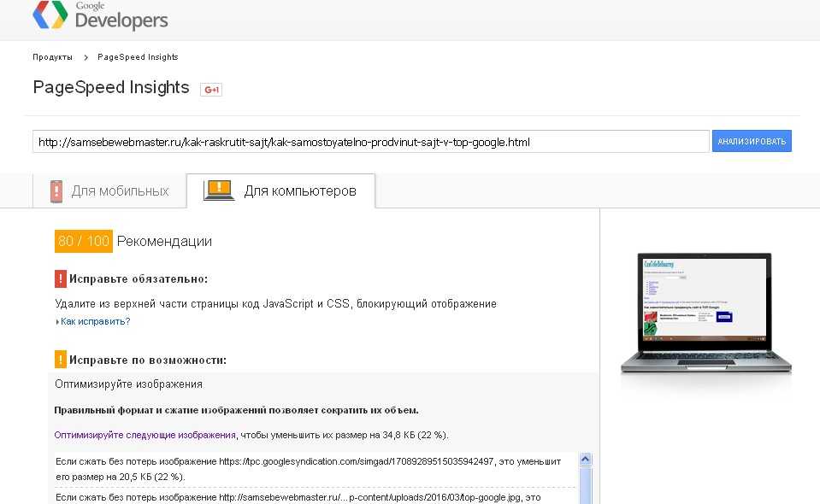This screenshot has width=820, height=504.
Task: Select the googlesyndication image entry in the list
Action: [x=308, y=468]
